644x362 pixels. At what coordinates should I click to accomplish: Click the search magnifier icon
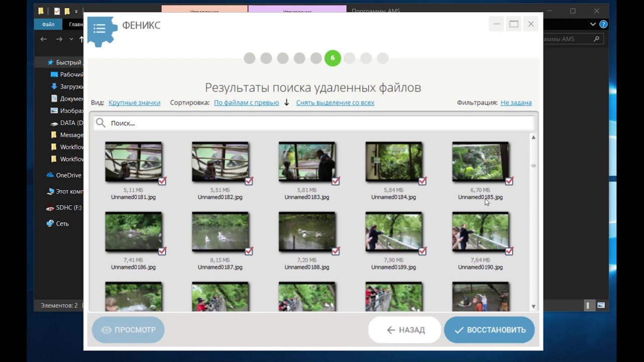point(101,123)
